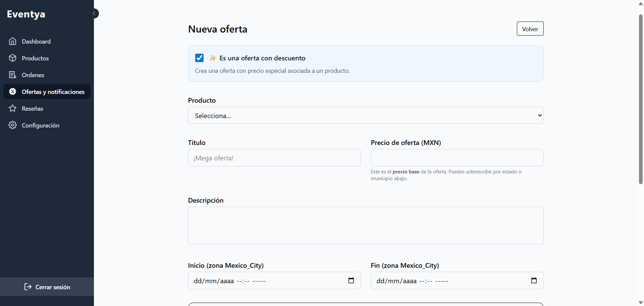Navigate to Ordenes in the sidebar menu
Viewport: 644px width, 306px height.
coord(33,74)
